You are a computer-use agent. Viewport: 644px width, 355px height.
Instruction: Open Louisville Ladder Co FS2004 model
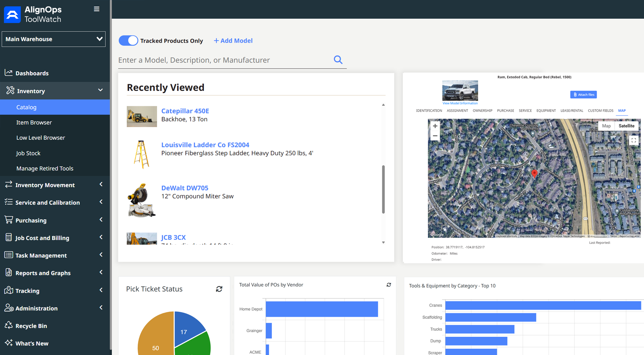tap(205, 145)
